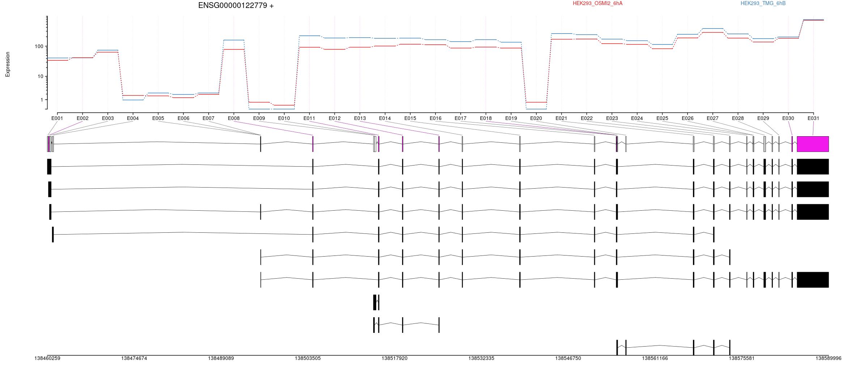Click exon label E028
This screenshot has width=868, height=365.
(738, 118)
